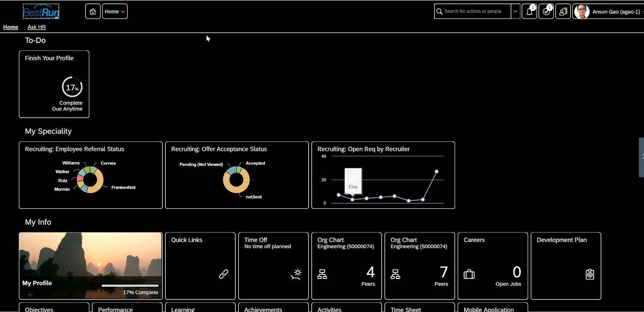Click the search magnifier icon

tap(439, 12)
